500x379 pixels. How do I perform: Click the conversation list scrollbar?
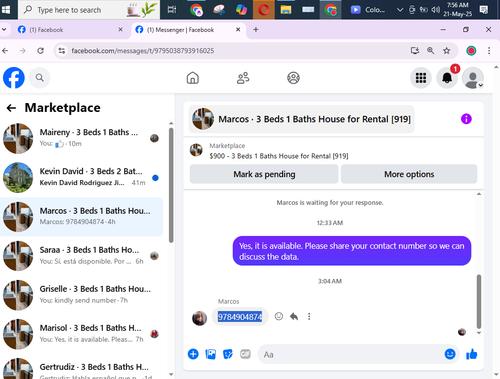pos(171,185)
